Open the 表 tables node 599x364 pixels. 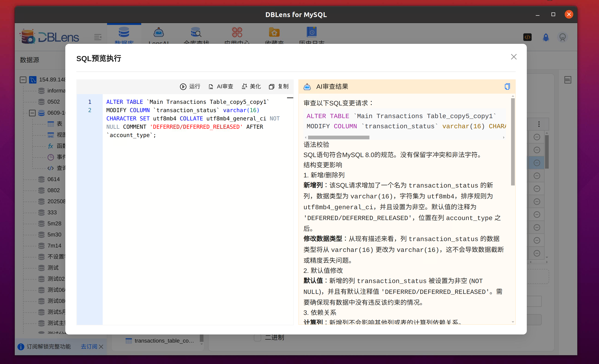[x=55, y=124]
